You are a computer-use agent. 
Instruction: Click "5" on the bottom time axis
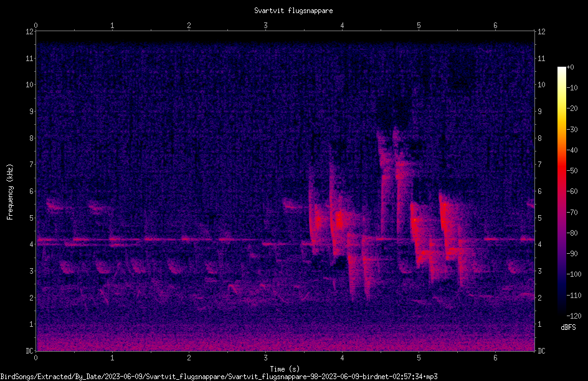tap(419, 358)
